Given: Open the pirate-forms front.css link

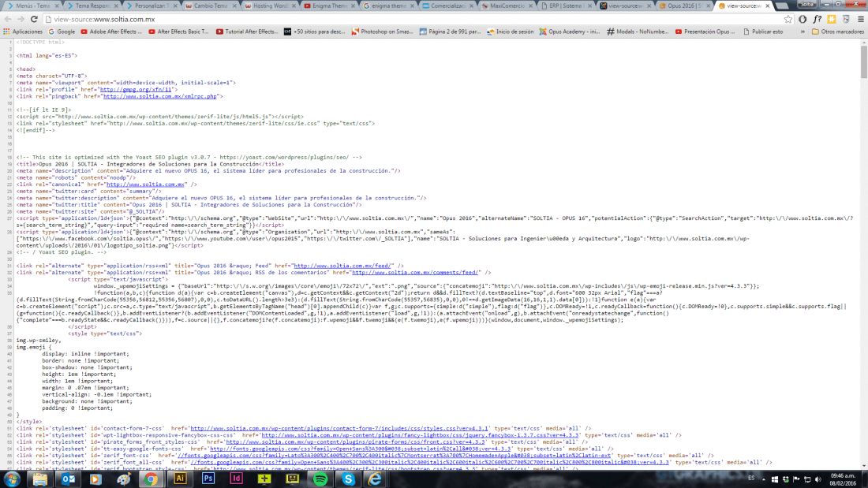Looking at the screenshot, I should 356,442.
